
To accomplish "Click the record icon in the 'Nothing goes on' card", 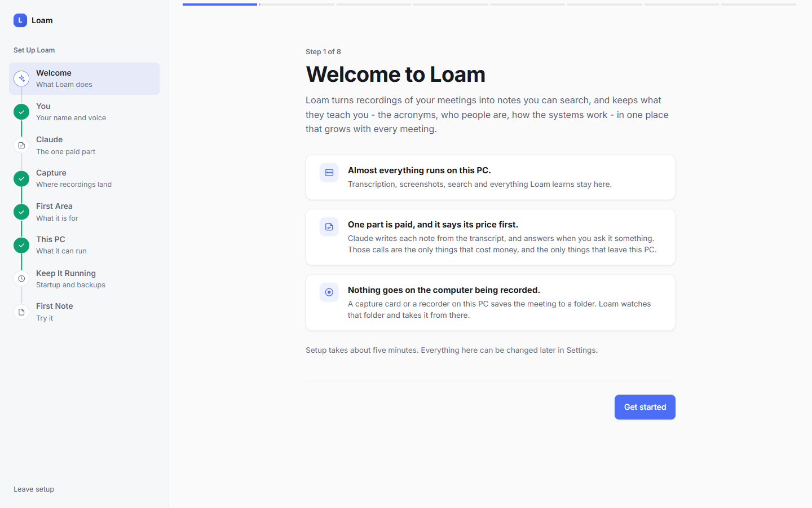I will (x=329, y=292).
